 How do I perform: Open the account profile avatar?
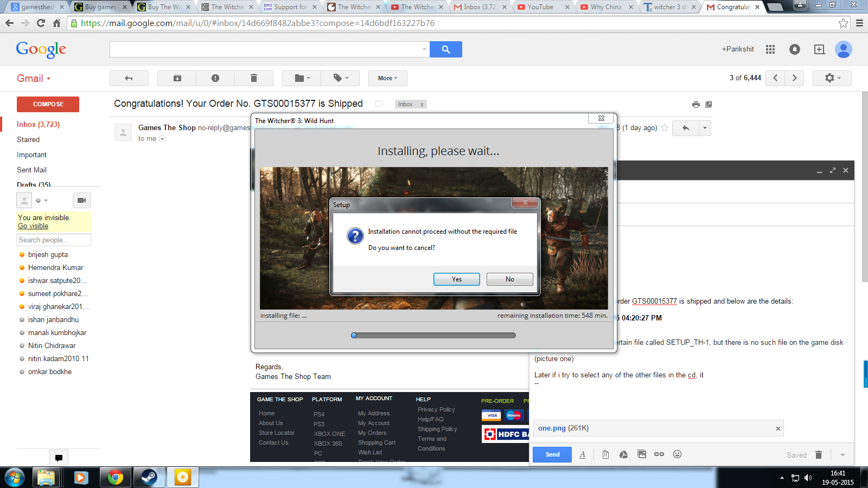point(844,49)
